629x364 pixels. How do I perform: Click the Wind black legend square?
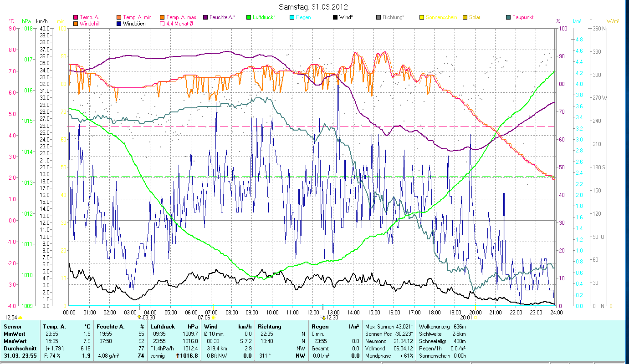click(335, 17)
